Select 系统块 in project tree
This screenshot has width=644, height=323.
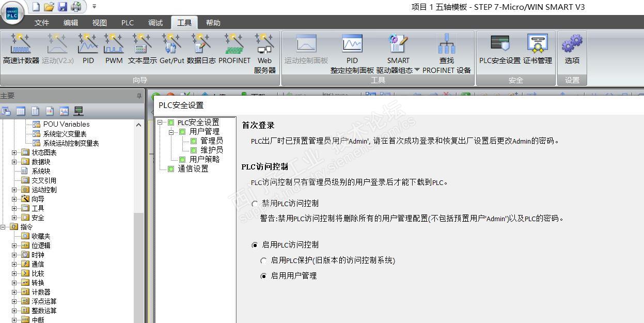tap(41, 171)
